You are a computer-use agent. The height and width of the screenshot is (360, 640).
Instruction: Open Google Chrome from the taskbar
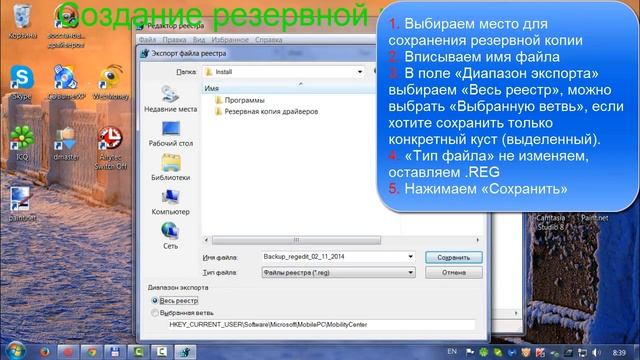(91, 351)
